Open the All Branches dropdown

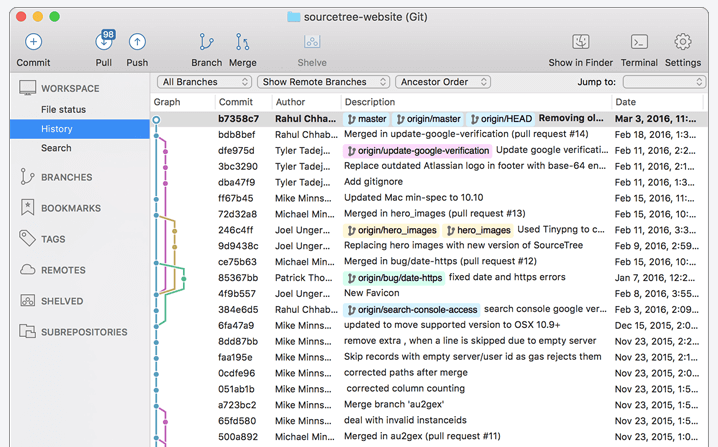pyautogui.click(x=201, y=82)
